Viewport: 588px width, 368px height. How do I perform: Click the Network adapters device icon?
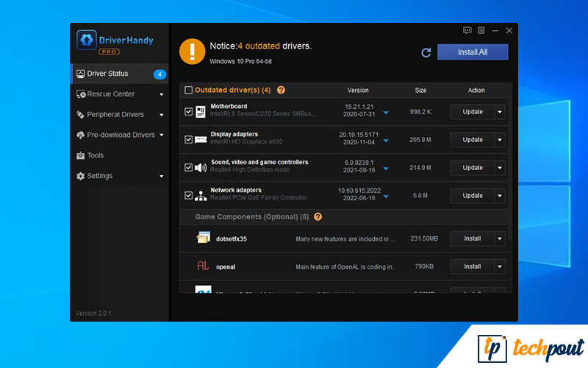201,196
